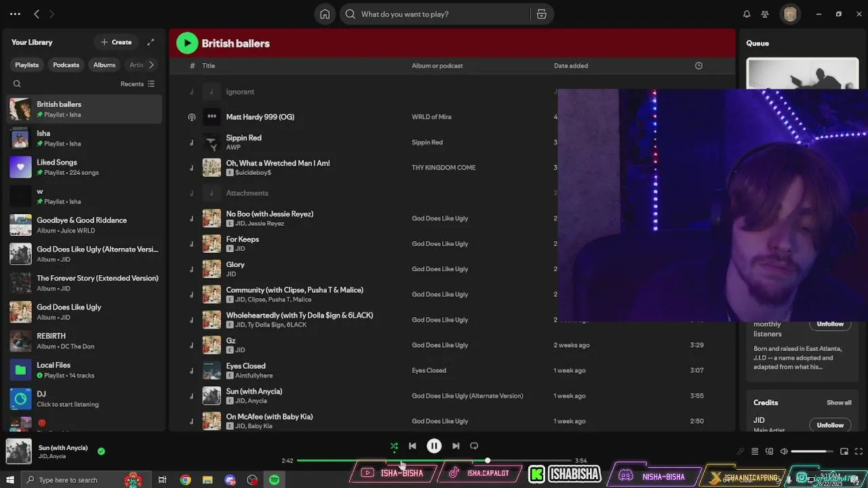Viewport: 868px width, 488px height.
Task: Reveal more library filters with chevron
Action: pyautogui.click(x=151, y=65)
